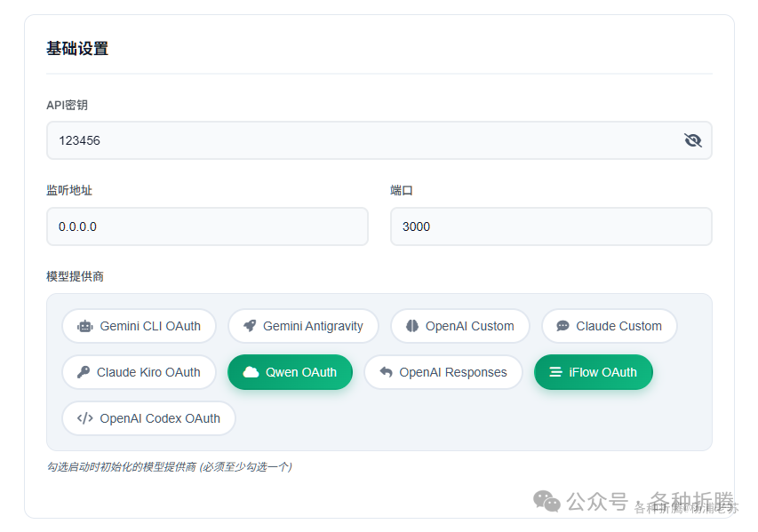This screenshot has height=532, width=758.
Task: Focus the 监听地址 field showing 0.0.0.0
Action: [x=207, y=226]
